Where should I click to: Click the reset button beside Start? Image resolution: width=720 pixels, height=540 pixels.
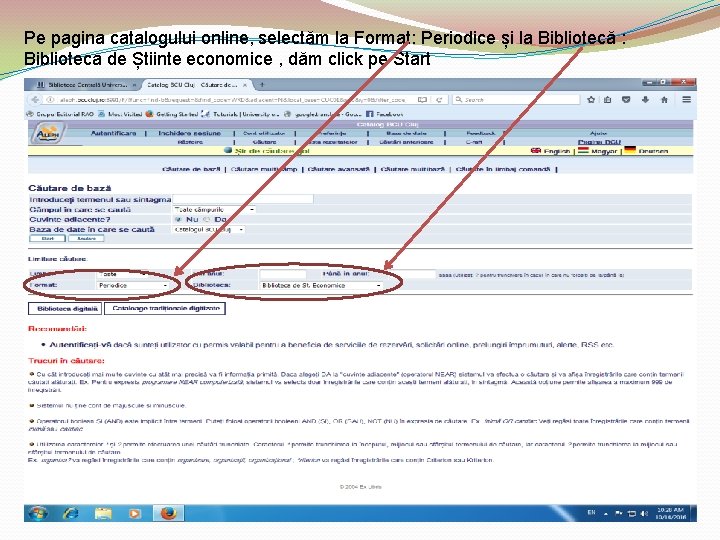point(86,238)
